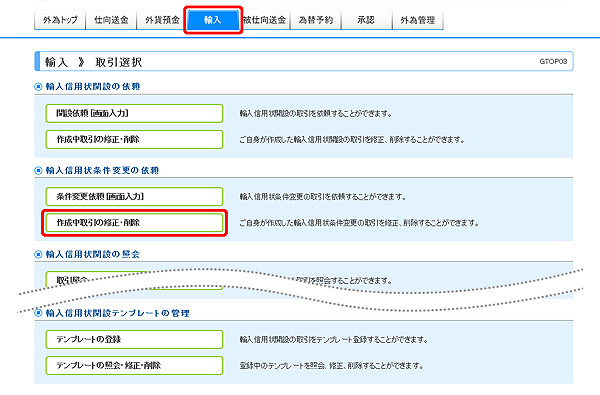Screen dimensions: 600x395
Task: Open the 外貨預金 tab
Action: click(162, 20)
